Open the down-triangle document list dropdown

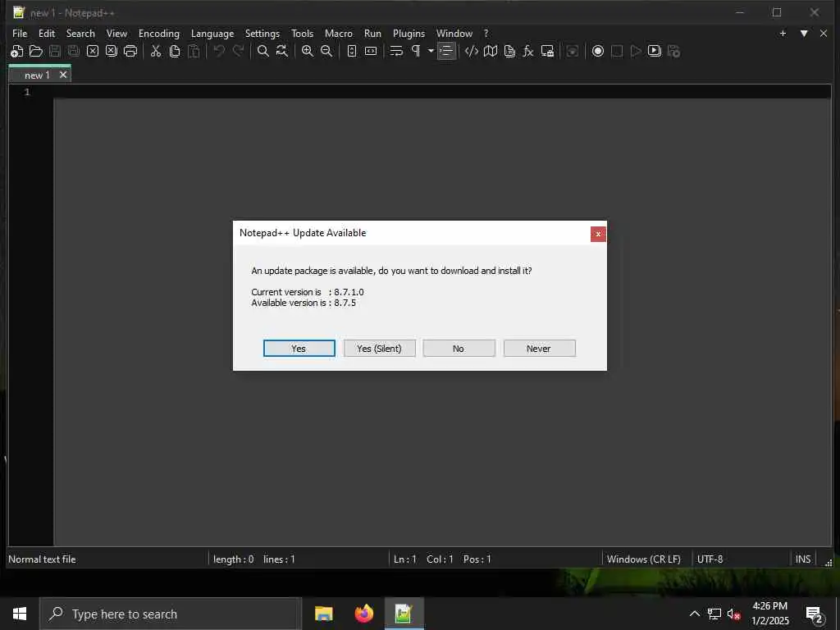pos(804,33)
